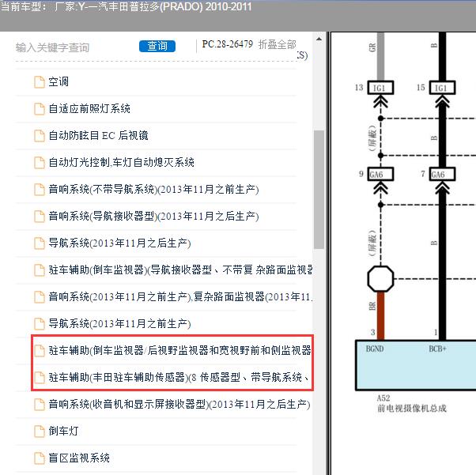Select 音响系统(收音机和显示屏接收器型)(2013年11月之后生产)
Screen dimensions: 476x475
click(179, 405)
